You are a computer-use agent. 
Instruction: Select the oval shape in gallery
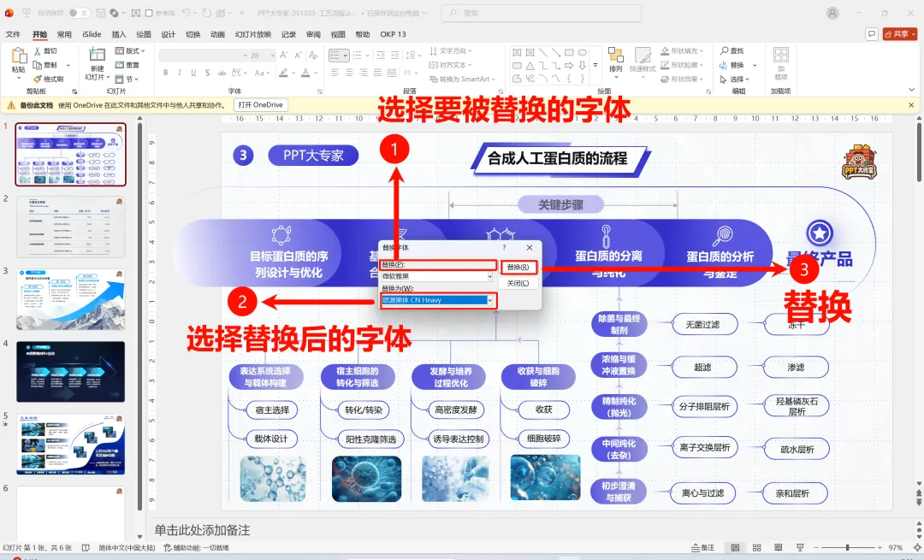point(583,52)
